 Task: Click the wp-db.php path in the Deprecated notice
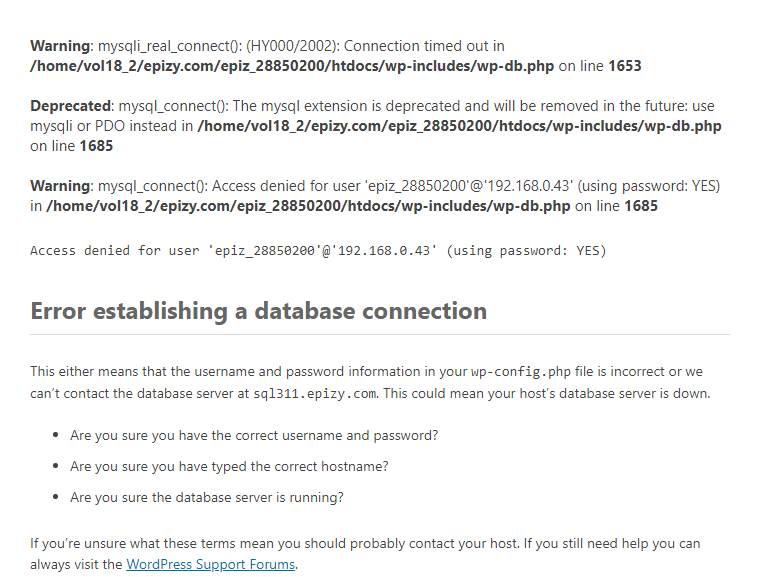coord(460,126)
